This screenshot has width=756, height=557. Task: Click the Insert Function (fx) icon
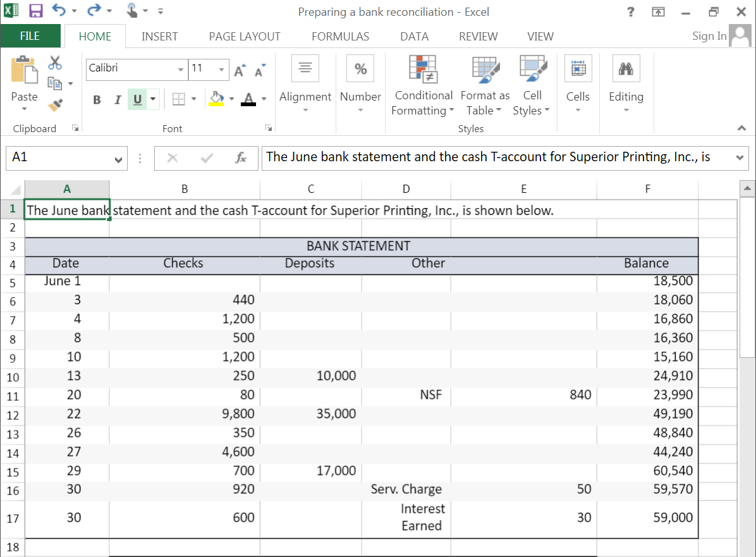click(x=241, y=157)
